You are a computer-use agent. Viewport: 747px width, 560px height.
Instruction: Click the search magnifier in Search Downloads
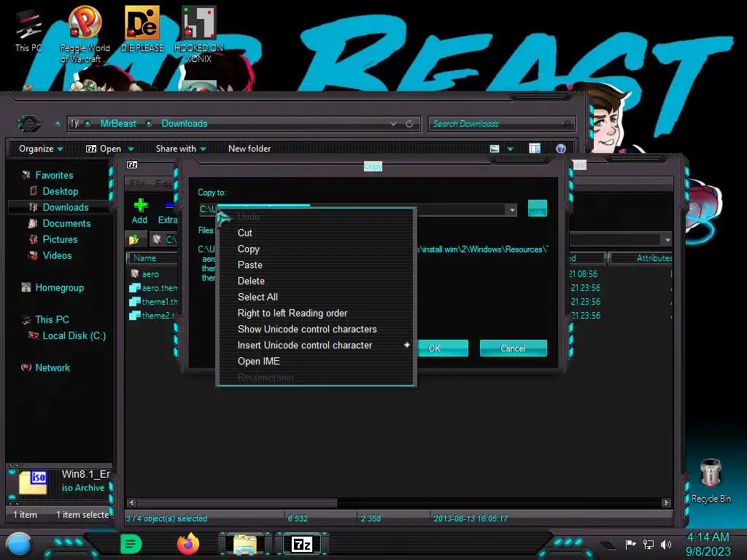coord(567,124)
